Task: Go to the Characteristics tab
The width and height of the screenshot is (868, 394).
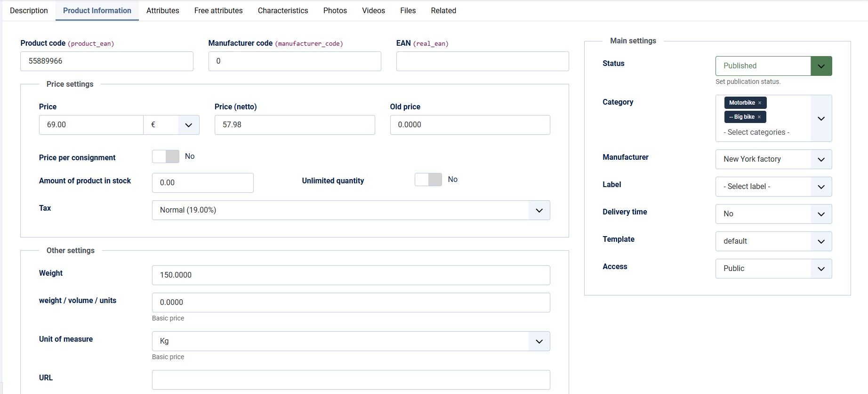Action: tap(282, 10)
